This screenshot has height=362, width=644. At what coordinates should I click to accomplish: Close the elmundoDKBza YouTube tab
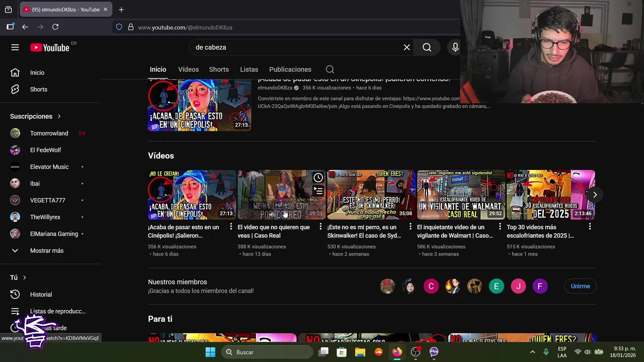click(105, 10)
